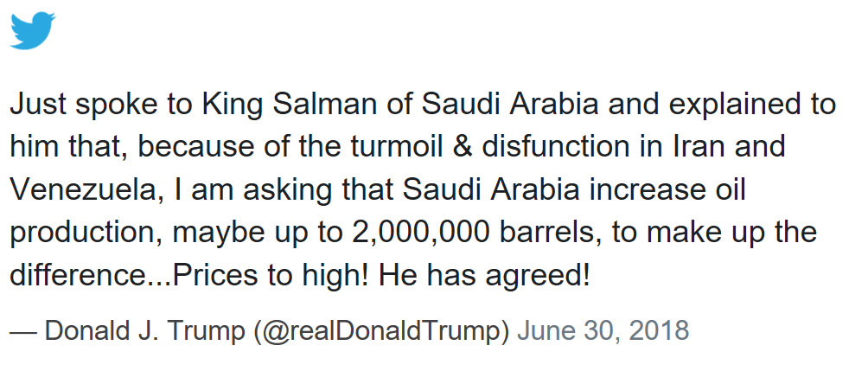
Task: Open the June 30, 2018 date link
Action: tap(603, 330)
